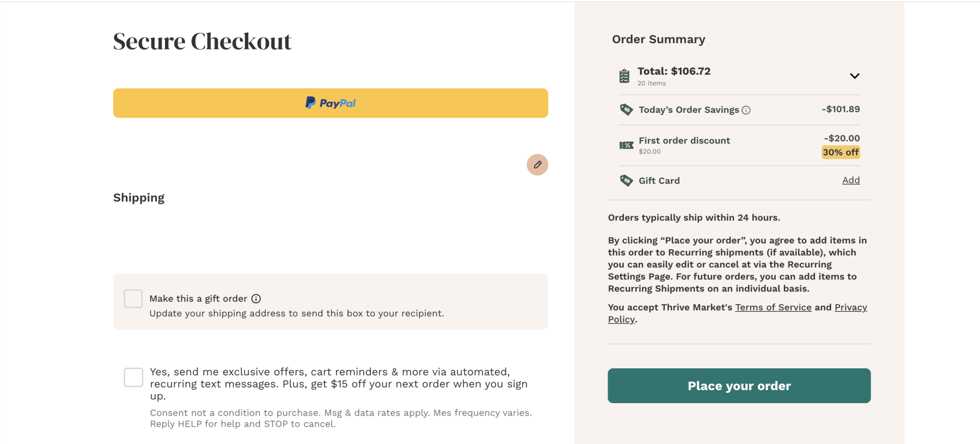Expand the 20 items order details
Viewport: 980px width, 444px height.
pos(652,83)
